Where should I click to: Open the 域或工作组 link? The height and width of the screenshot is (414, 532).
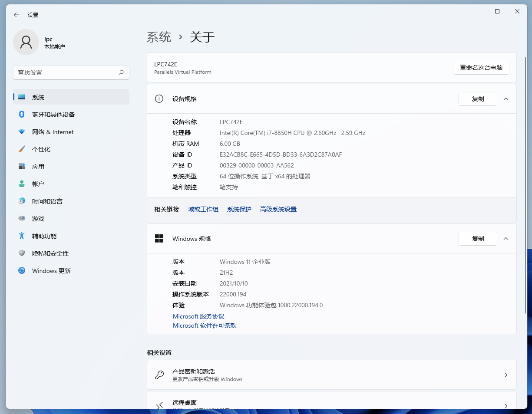(203, 209)
